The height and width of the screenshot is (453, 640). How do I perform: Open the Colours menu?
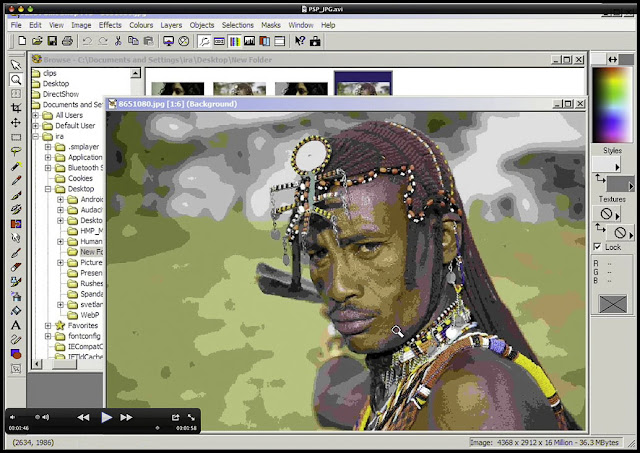point(141,25)
